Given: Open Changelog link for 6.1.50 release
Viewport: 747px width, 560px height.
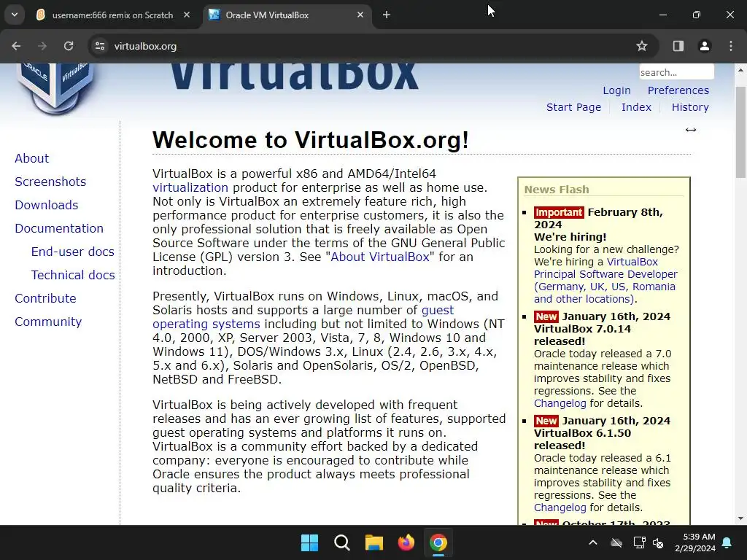Looking at the screenshot, I should point(560,507).
